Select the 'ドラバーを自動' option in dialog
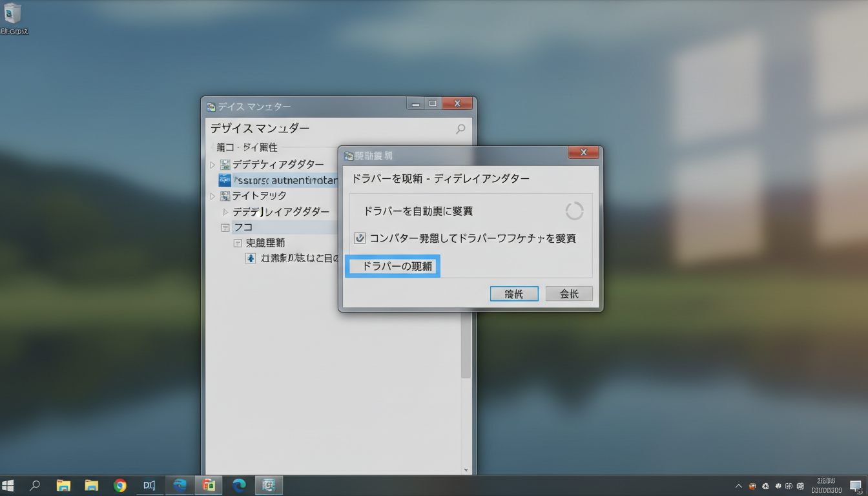868x496 pixels. pyautogui.click(x=418, y=211)
